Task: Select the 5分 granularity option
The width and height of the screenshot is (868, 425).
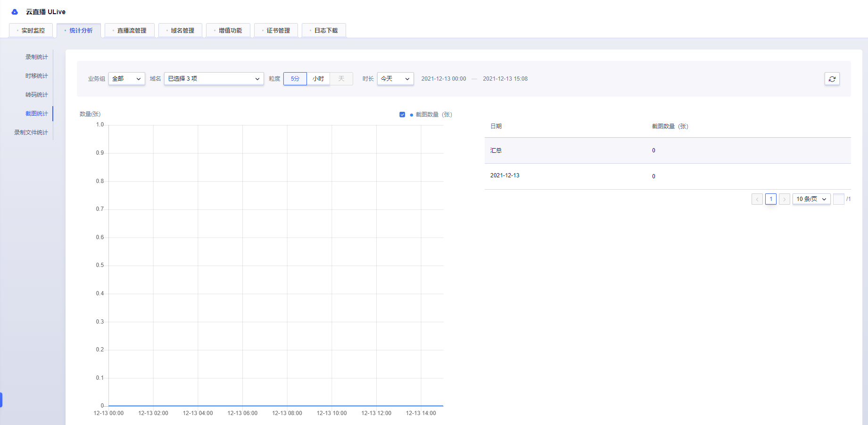Action: (295, 79)
